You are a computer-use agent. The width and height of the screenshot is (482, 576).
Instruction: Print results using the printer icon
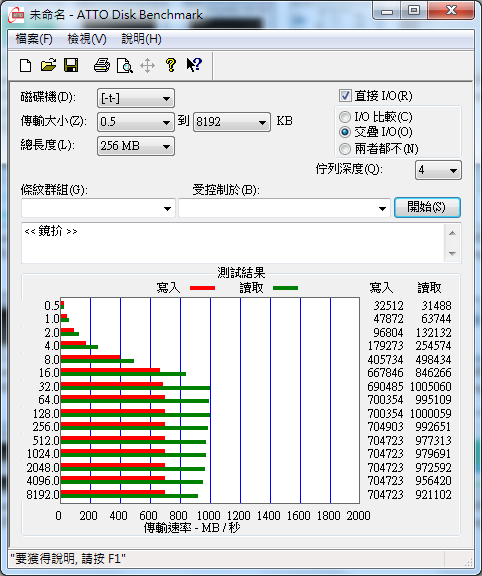pyautogui.click(x=102, y=66)
